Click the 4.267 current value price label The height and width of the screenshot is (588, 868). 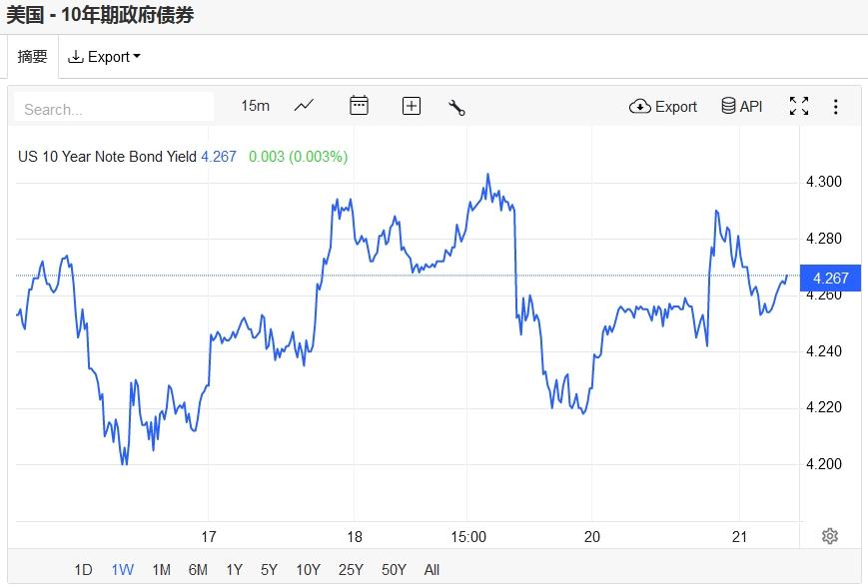click(831, 278)
